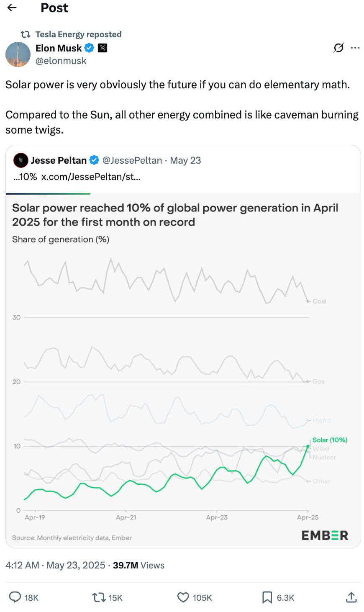
Task: Open Jesse Peltan's name in quoted post
Action: pos(59,160)
